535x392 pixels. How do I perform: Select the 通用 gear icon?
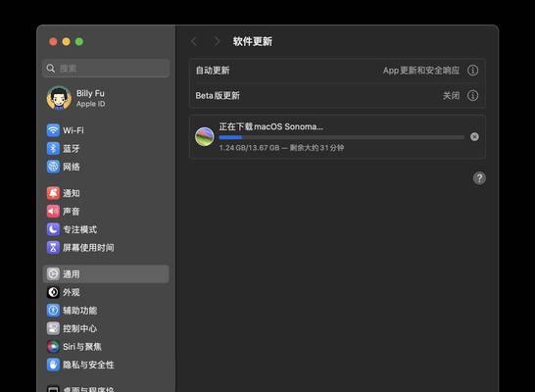(53, 274)
